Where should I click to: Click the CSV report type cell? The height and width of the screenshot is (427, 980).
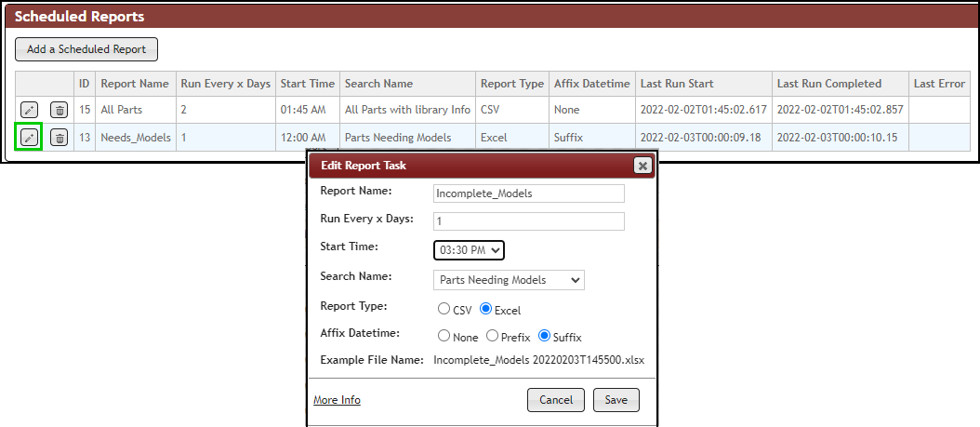512,110
